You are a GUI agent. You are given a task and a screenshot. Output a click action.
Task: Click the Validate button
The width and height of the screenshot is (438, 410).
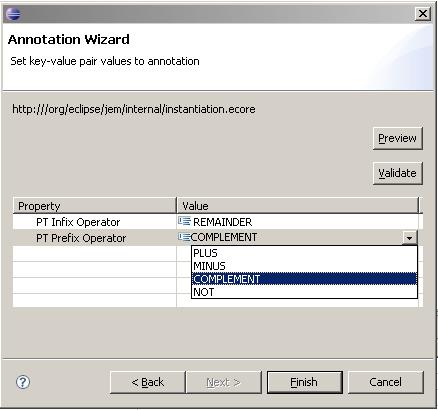[x=398, y=173]
